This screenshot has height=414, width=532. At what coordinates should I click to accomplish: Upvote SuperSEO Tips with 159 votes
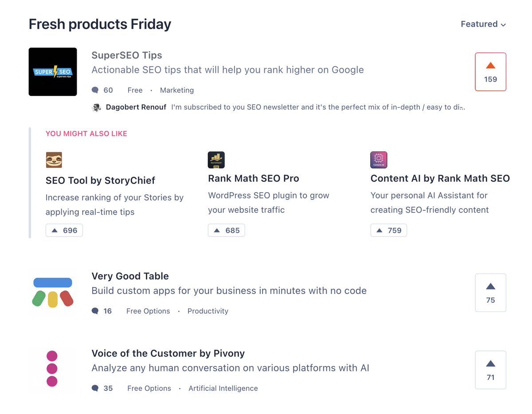pos(490,72)
